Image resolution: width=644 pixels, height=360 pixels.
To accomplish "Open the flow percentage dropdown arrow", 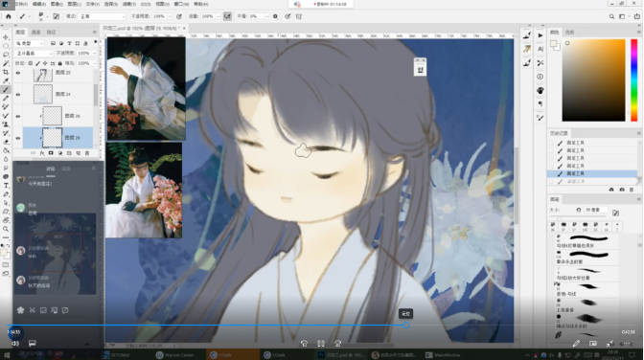I will point(218,16).
